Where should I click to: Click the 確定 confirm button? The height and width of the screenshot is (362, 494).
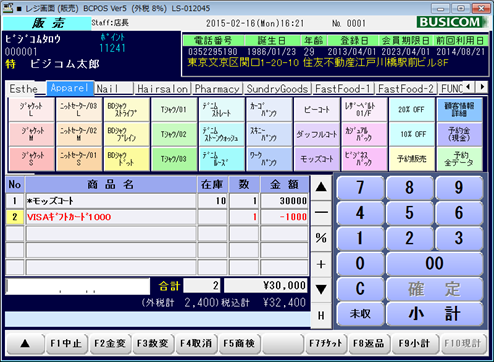click(434, 289)
